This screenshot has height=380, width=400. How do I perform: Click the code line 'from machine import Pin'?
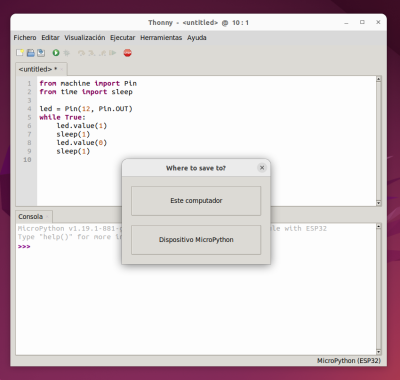88,83
